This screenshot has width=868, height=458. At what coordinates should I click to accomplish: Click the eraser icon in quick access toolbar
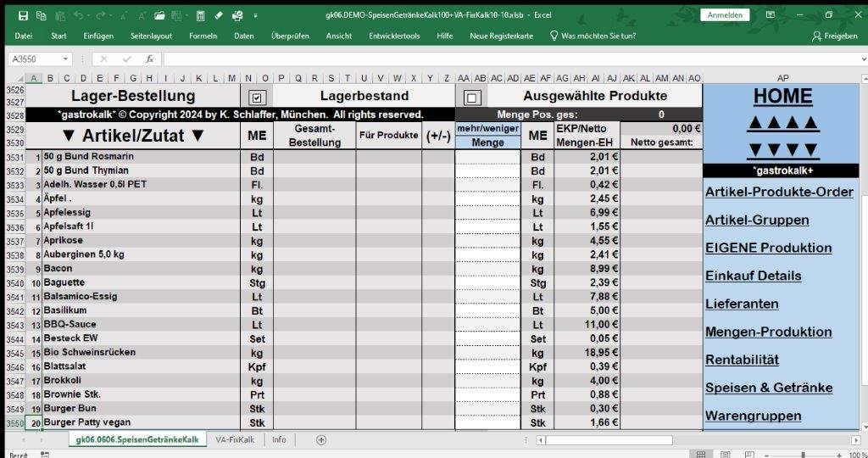pos(218,15)
